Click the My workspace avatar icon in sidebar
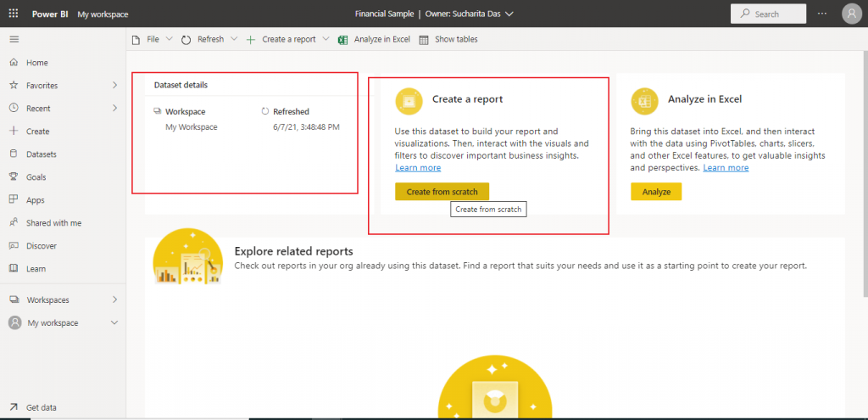The height and width of the screenshot is (420, 868). coord(15,323)
